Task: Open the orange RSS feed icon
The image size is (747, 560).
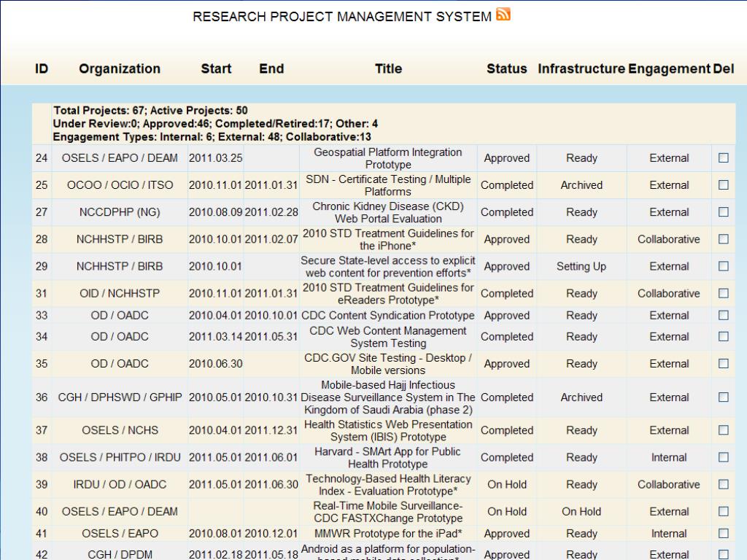Action: tap(503, 15)
